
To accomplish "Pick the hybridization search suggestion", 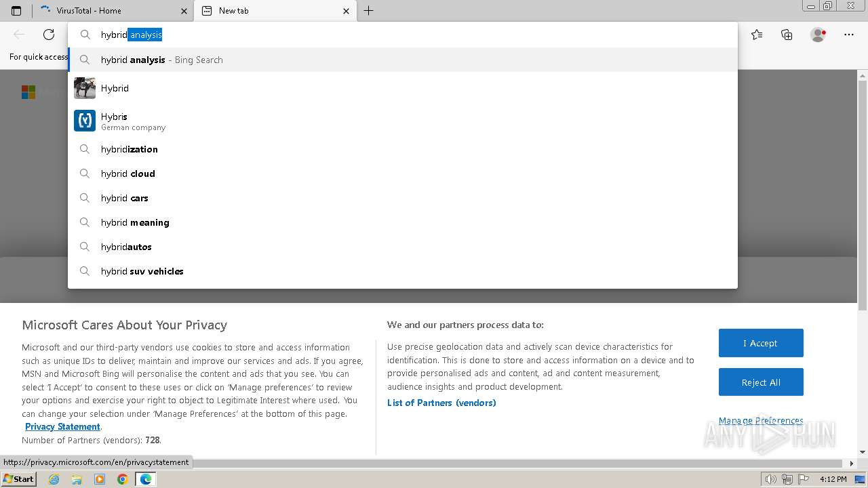I will [x=403, y=149].
